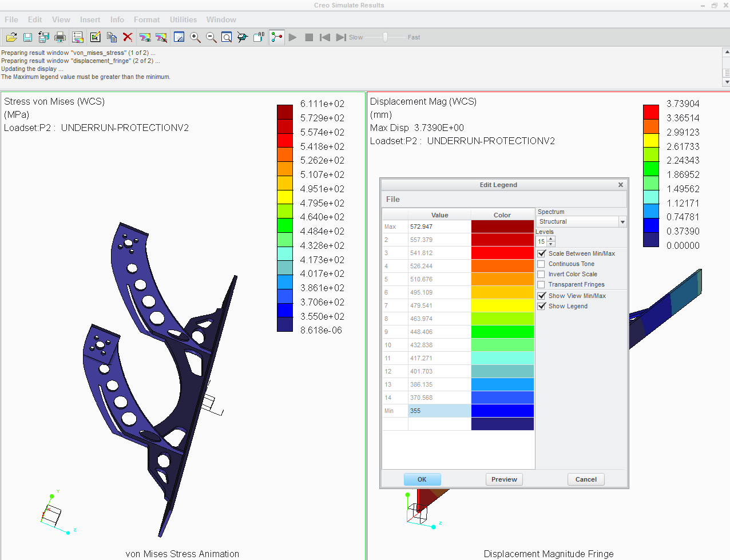
Task: Click the dark red Max color swatch
Action: (x=502, y=227)
